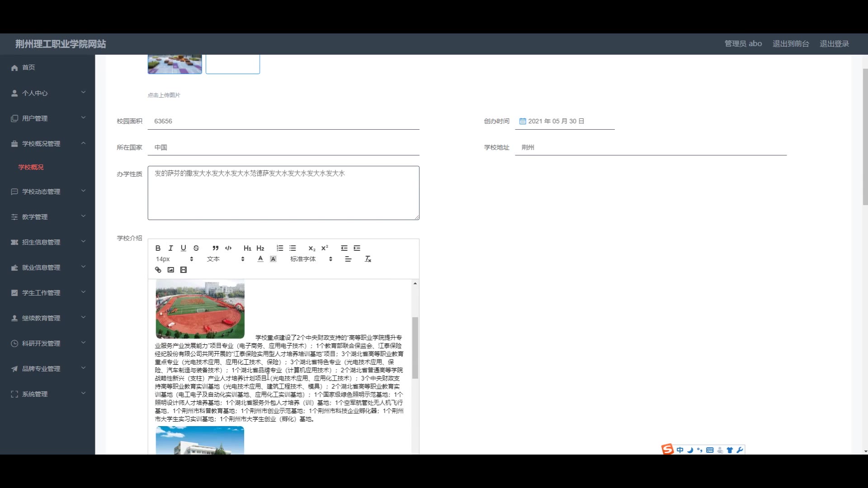Viewport: 868px width, 488px height.
Task: Open the 科研开发管理 menu item
Action: [47, 343]
